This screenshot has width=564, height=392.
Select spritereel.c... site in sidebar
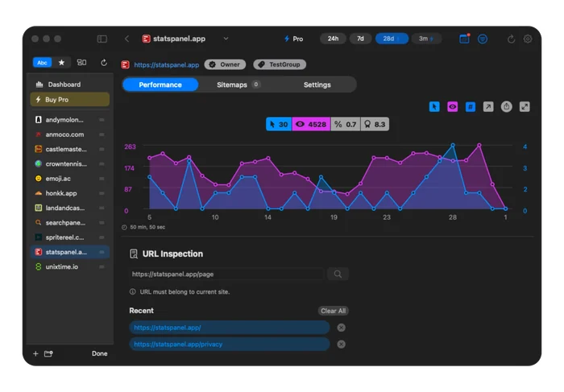(x=70, y=237)
